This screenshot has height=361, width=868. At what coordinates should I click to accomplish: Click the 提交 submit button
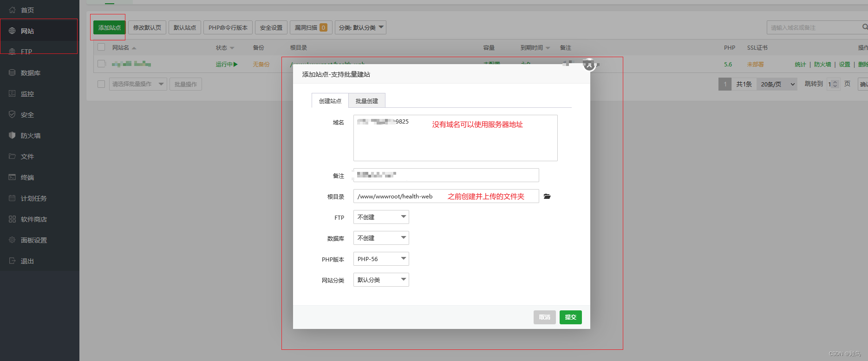click(x=571, y=317)
